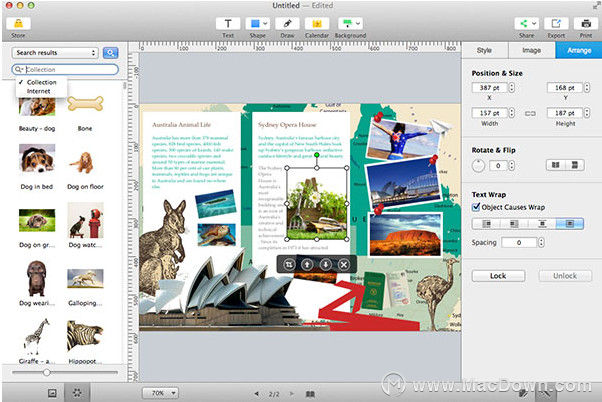Click the Lock button

pyautogui.click(x=498, y=276)
